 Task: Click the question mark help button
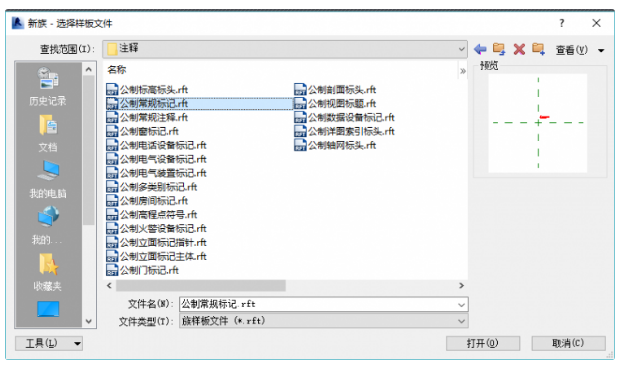coord(562,23)
